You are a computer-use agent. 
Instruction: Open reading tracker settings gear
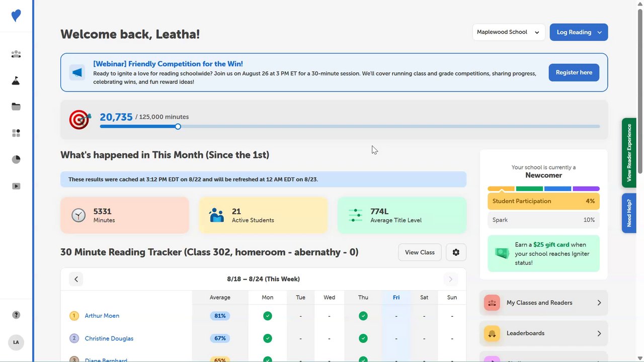pyautogui.click(x=456, y=252)
